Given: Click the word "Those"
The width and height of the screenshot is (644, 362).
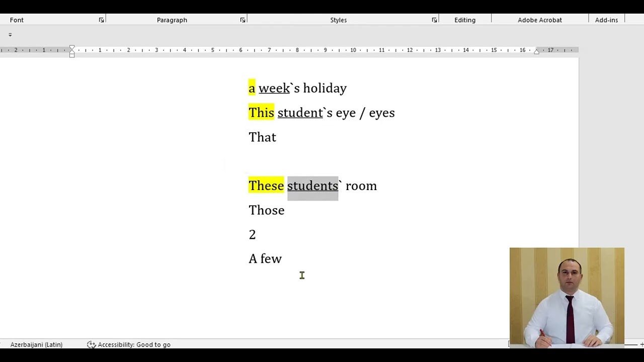Looking at the screenshot, I should (267, 210).
